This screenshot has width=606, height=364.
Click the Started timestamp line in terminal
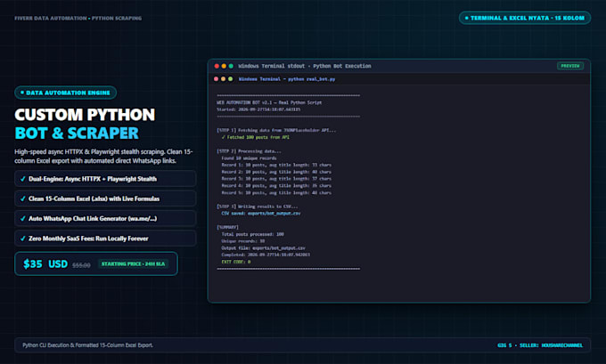[x=258, y=109]
